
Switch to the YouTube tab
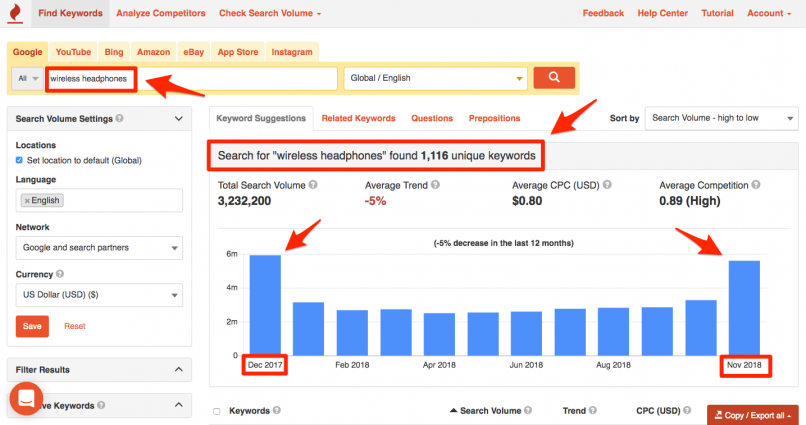pos(73,52)
